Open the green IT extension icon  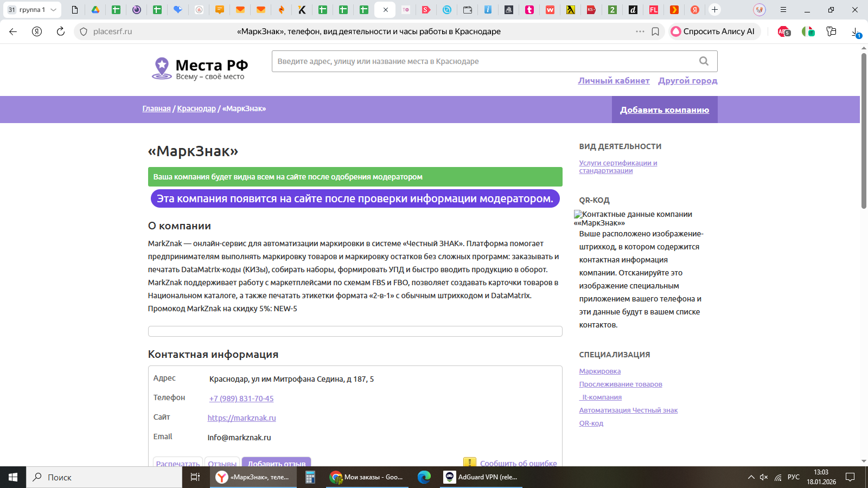click(x=808, y=31)
